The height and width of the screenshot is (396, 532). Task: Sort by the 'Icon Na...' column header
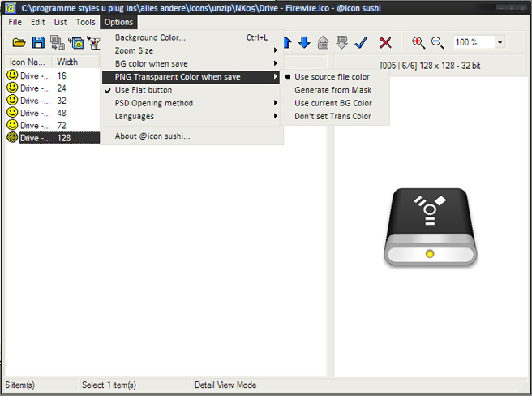tap(28, 62)
